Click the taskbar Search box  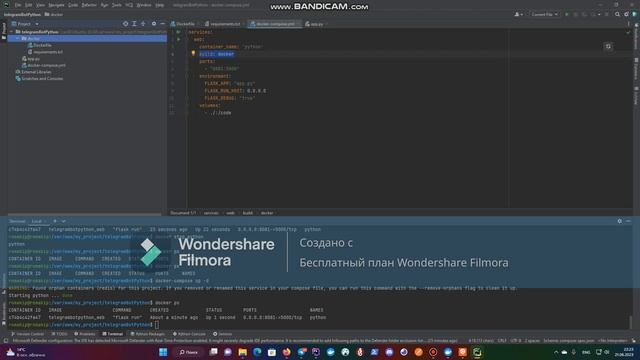click(x=189, y=352)
